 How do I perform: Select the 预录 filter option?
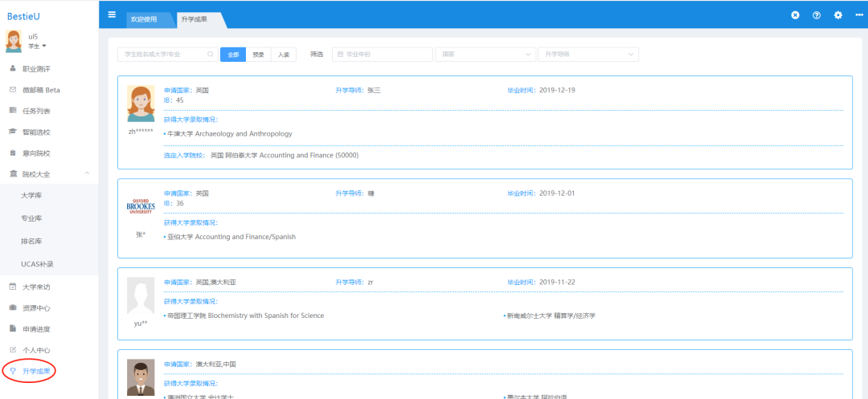258,55
